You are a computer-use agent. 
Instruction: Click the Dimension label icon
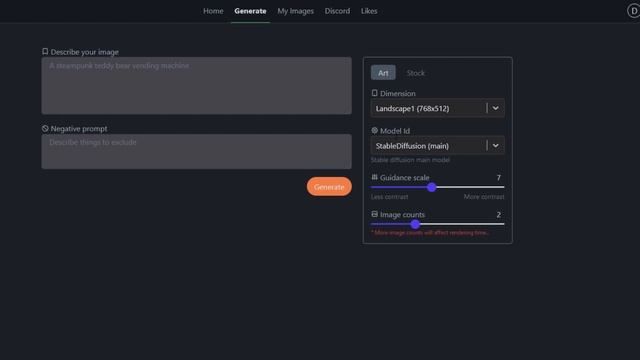pyautogui.click(x=374, y=93)
